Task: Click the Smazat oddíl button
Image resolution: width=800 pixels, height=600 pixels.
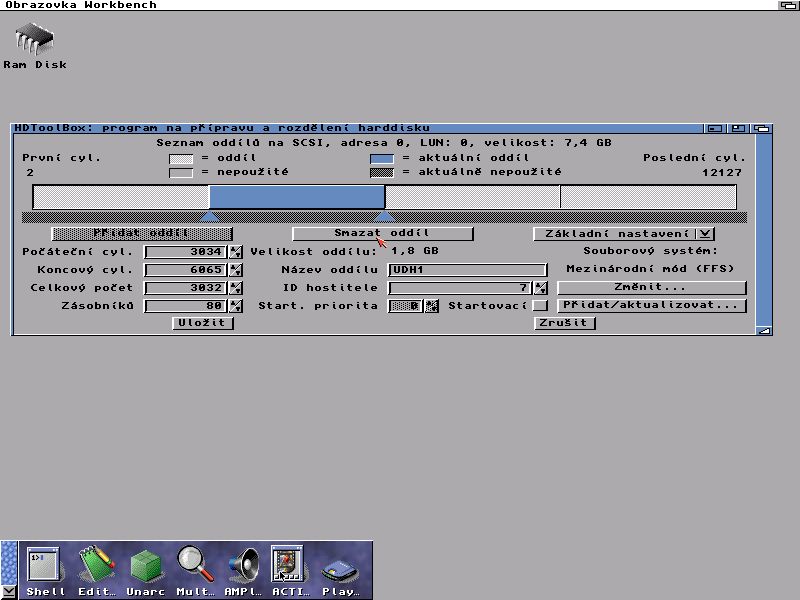Action: [x=382, y=233]
